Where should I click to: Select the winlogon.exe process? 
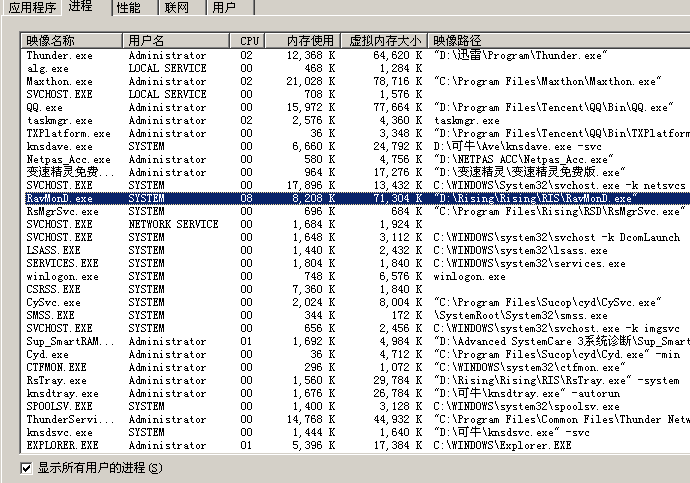click(x=356, y=276)
